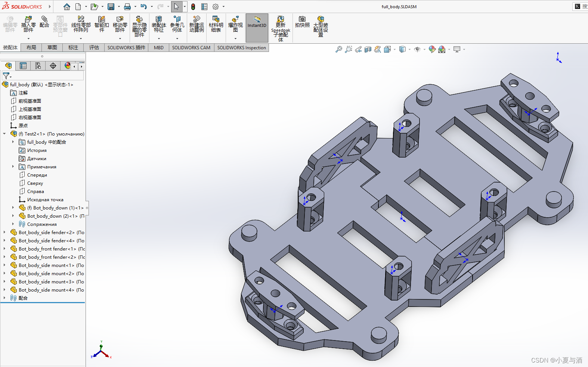
Task: Click the rebuild traffic light icon
Action: (193, 7)
